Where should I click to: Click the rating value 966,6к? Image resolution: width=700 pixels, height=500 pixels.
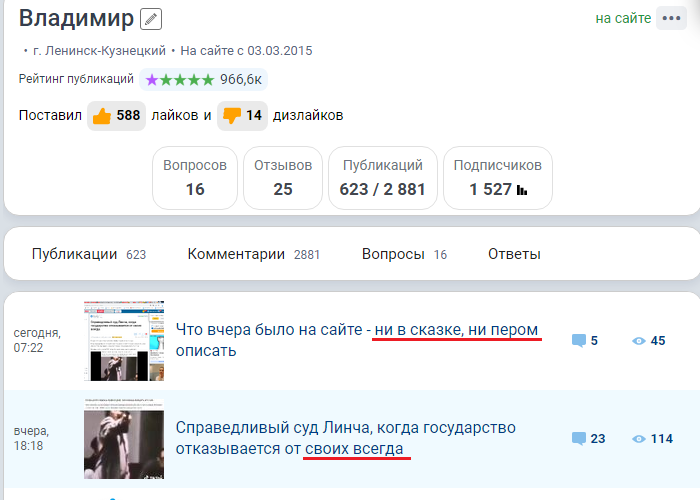coord(241,79)
